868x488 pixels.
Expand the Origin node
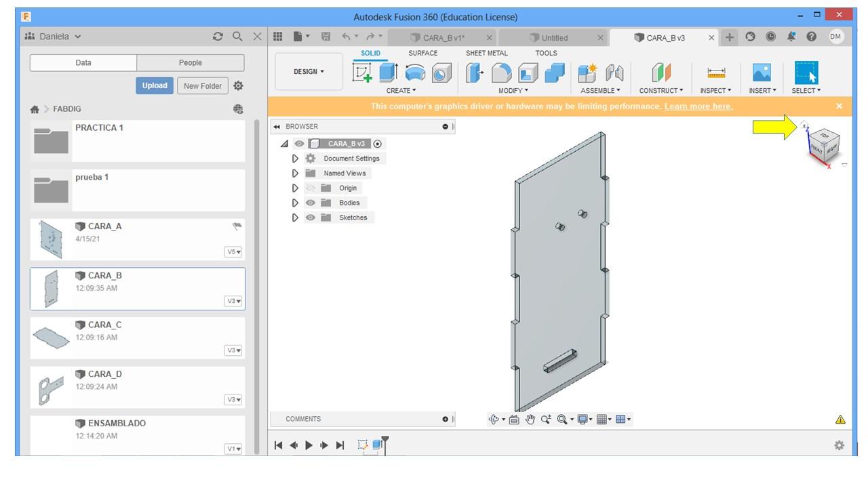[x=295, y=188]
